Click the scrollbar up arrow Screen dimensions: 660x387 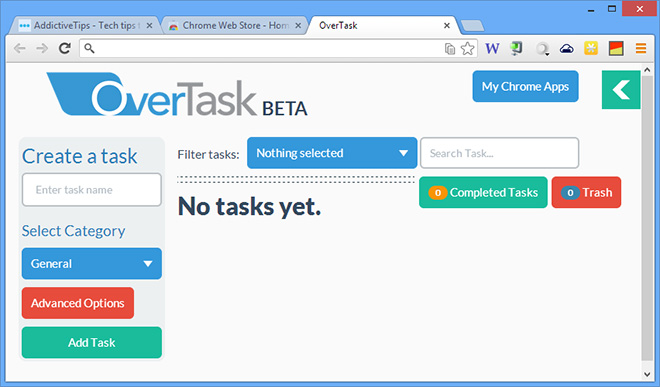click(x=647, y=70)
